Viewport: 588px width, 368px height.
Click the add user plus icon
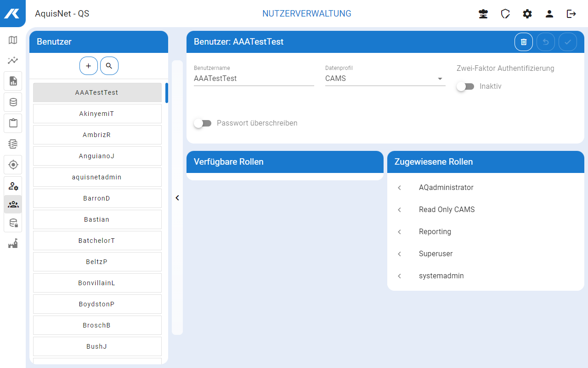[x=89, y=66]
